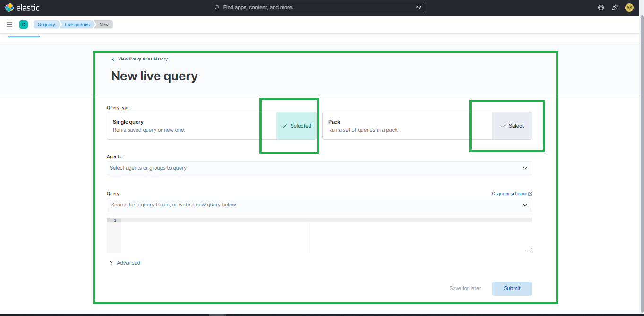Open the Osquery breadcrumb

pos(46,24)
